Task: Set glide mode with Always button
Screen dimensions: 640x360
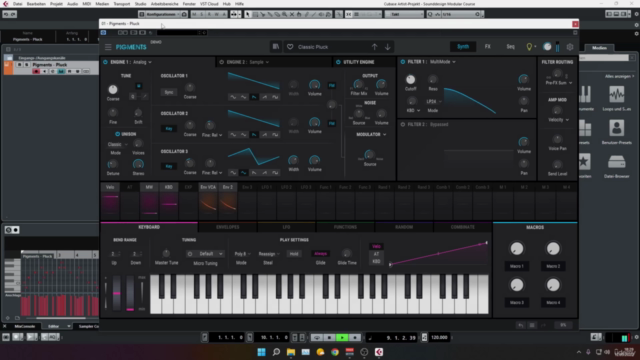Action: 320,254
